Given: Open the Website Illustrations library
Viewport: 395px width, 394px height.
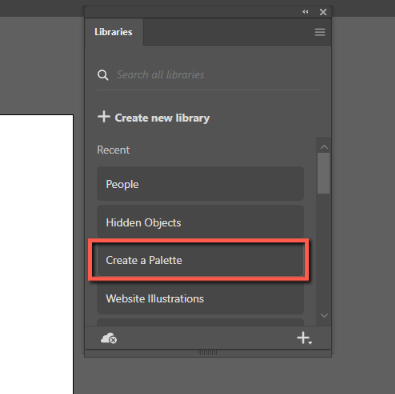Looking at the screenshot, I should point(200,298).
